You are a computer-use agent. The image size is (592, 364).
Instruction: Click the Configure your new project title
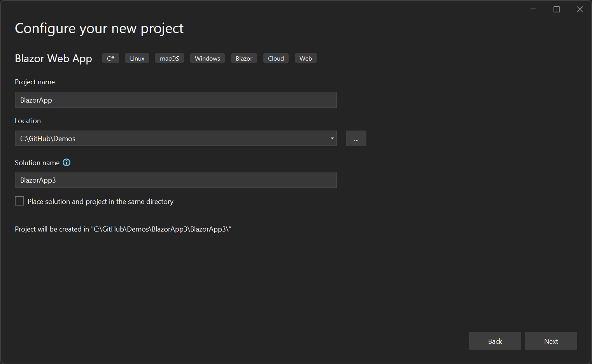point(99,28)
